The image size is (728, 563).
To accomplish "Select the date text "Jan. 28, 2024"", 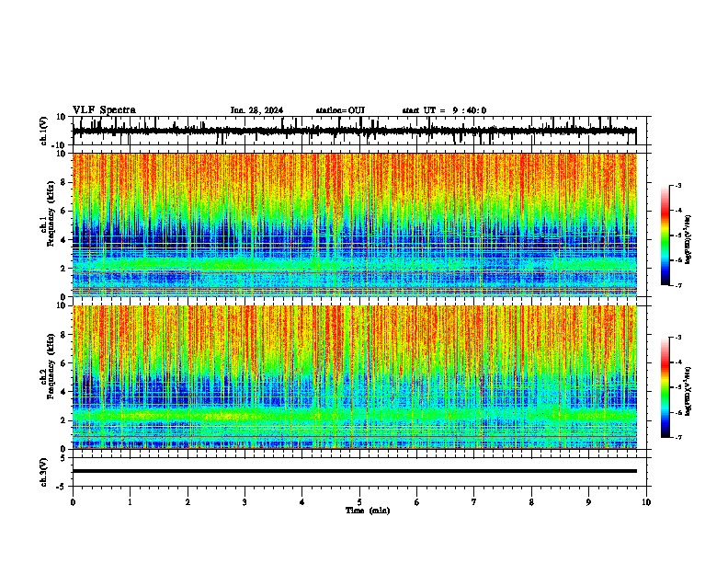I will (256, 110).
